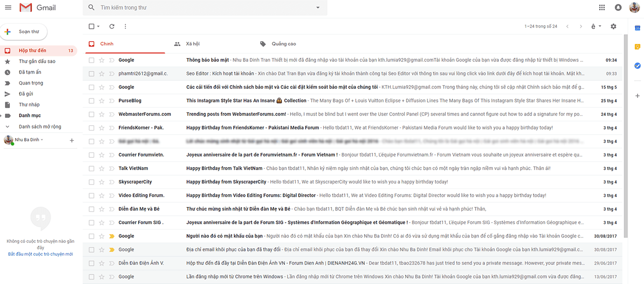Open the notifications bell icon

(618, 7)
